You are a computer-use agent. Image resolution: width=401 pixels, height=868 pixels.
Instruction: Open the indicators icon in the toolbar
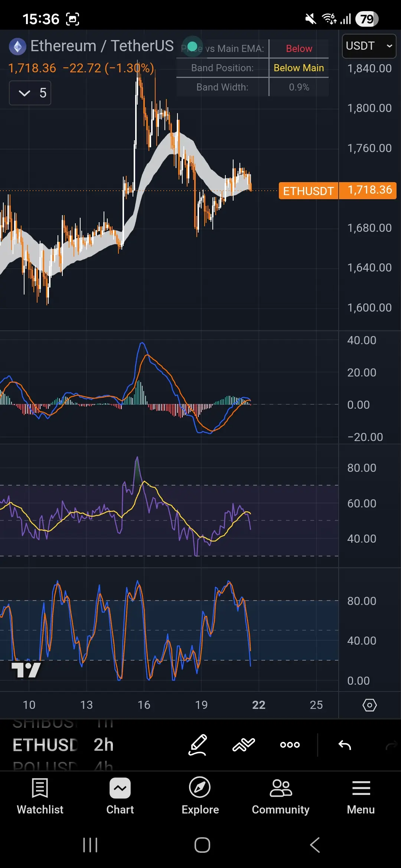pos(244,744)
